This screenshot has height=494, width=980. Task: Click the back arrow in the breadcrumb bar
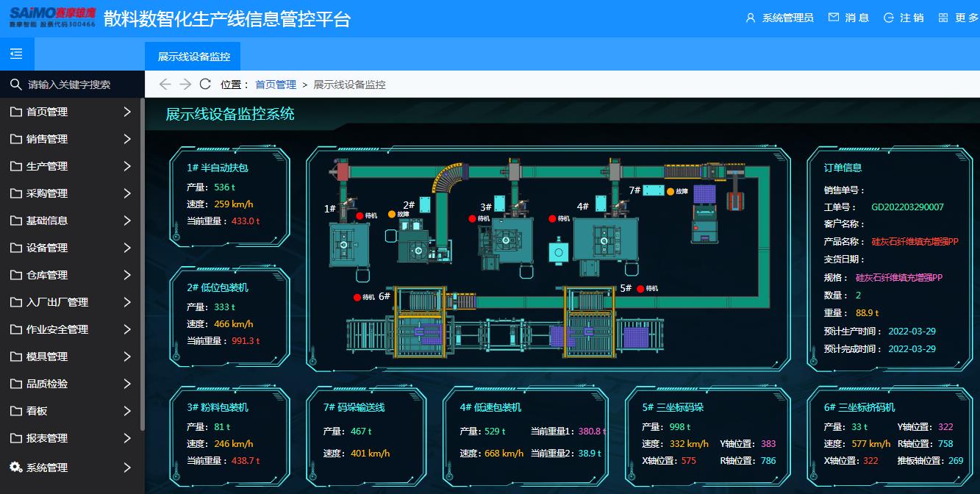(165, 84)
